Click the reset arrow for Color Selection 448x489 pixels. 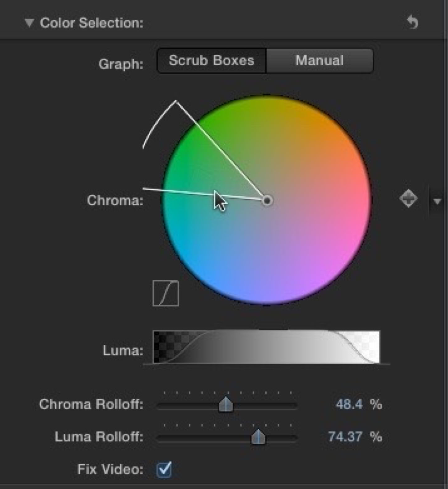413,22
